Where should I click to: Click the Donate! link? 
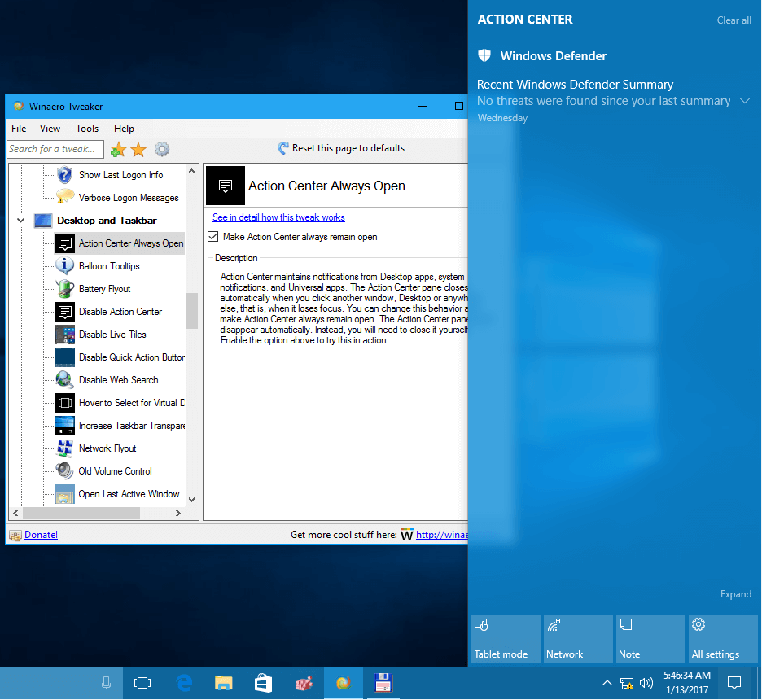tap(42, 534)
